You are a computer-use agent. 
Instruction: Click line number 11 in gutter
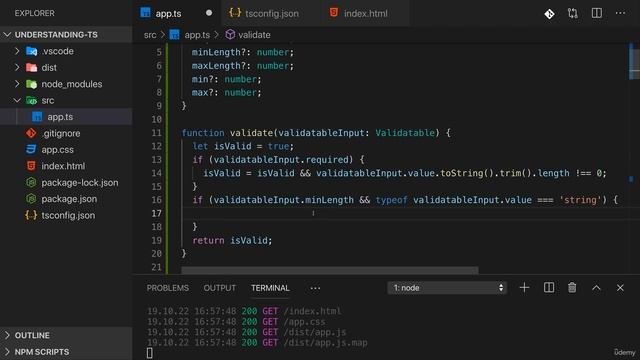(157, 133)
